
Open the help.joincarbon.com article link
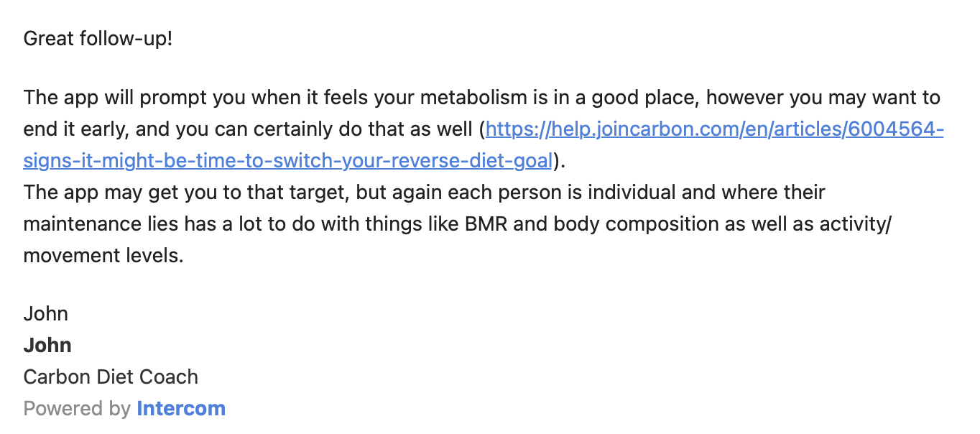[x=714, y=129]
